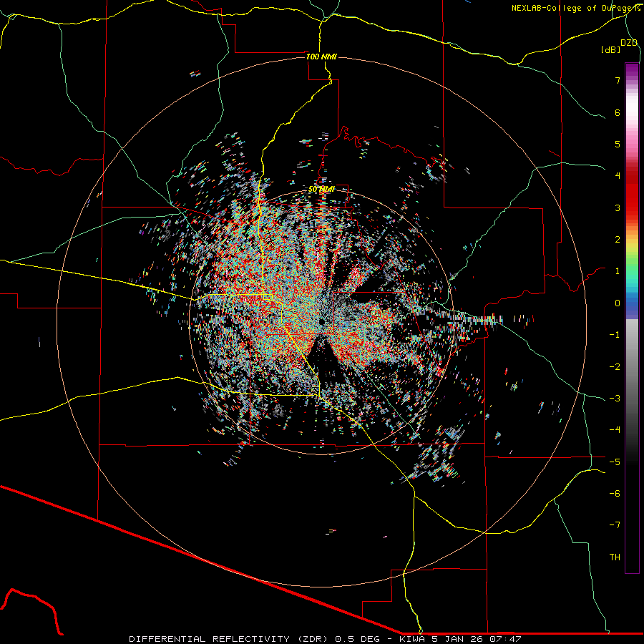This screenshot has height=644, width=644.
Task: Click the 50 NMI range ring label
Action: pos(321,190)
